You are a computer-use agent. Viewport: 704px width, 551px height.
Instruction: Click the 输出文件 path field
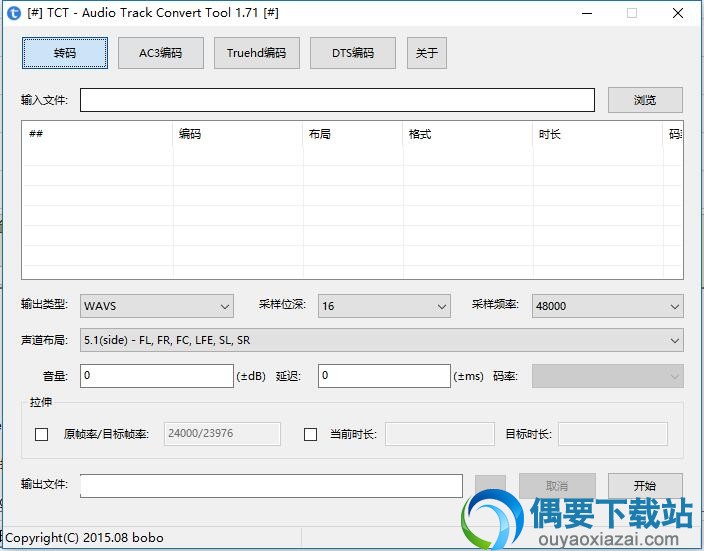click(x=271, y=486)
